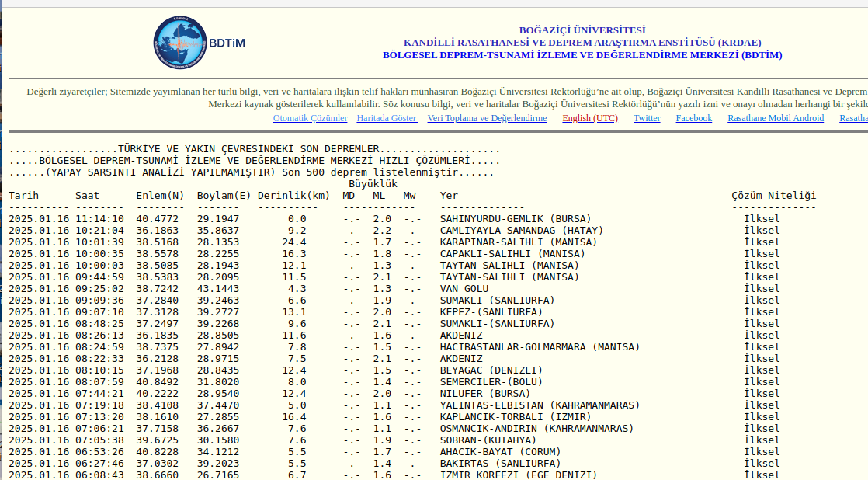
Task: Click the BDTİM center title line
Action: coord(582,55)
